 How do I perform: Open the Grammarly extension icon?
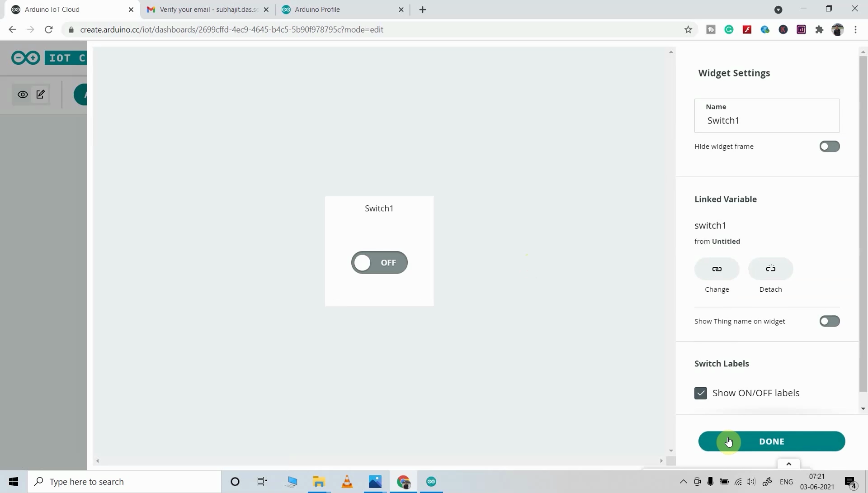[729, 29]
